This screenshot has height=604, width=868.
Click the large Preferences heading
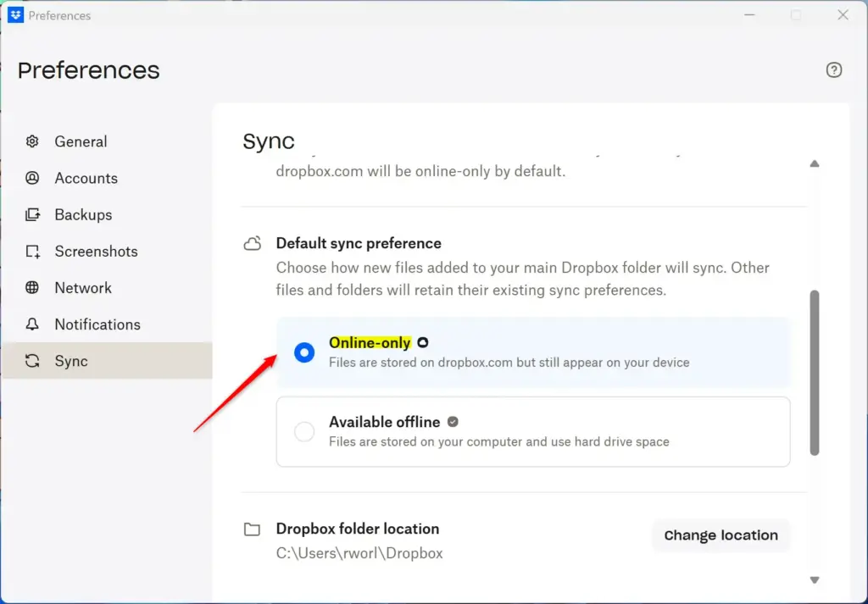pyautogui.click(x=88, y=71)
